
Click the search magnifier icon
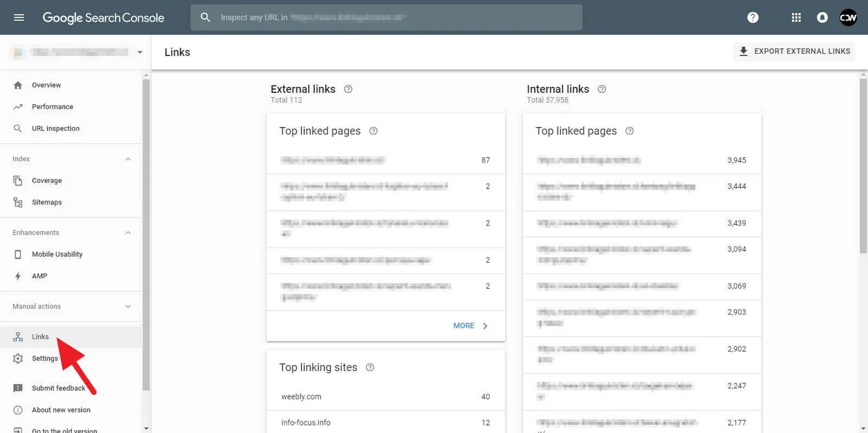[x=205, y=17]
